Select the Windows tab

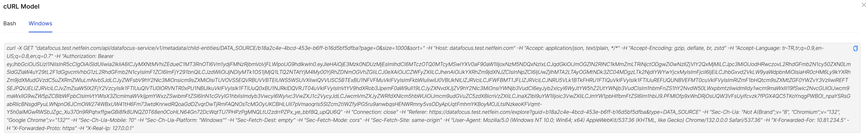point(41,23)
